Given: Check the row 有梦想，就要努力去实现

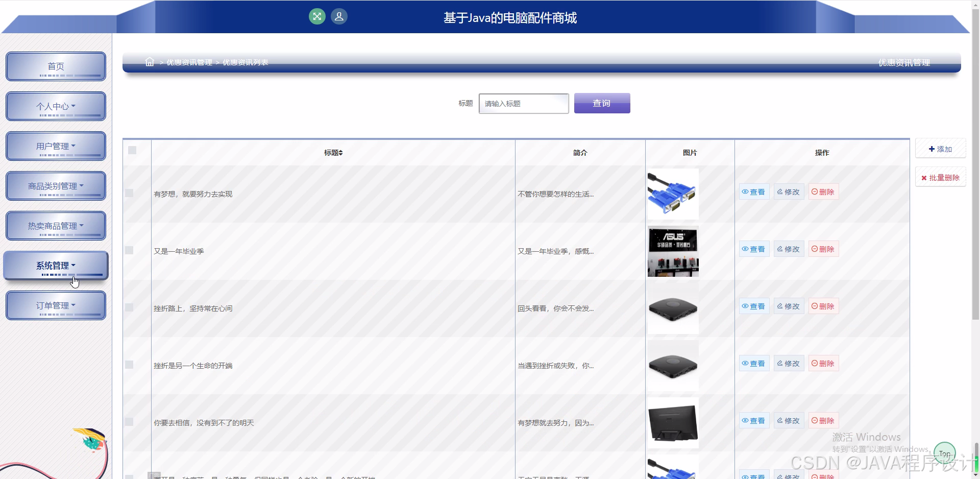Looking at the screenshot, I should pos(129,193).
